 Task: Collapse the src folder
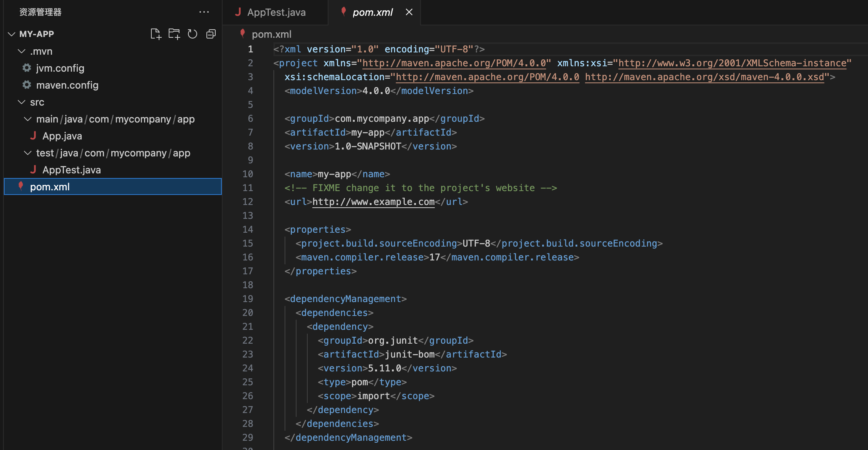click(22, 102)
